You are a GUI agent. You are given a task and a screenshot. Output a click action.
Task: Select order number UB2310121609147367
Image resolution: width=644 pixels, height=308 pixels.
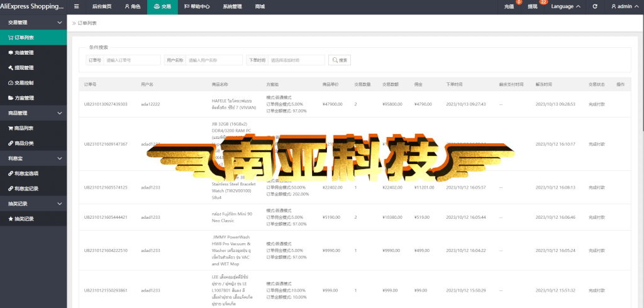click(x=106, y=144)
